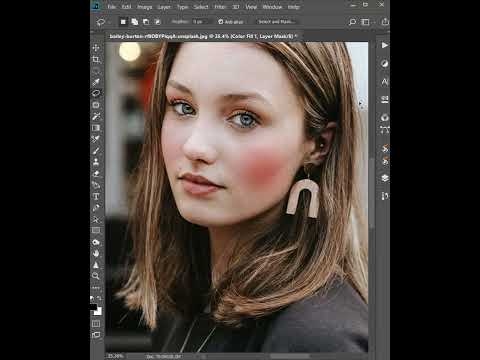This screenshot has width=480, height=360.
Task: Choose Intersect with Selection mode
Action: point(157,22)
